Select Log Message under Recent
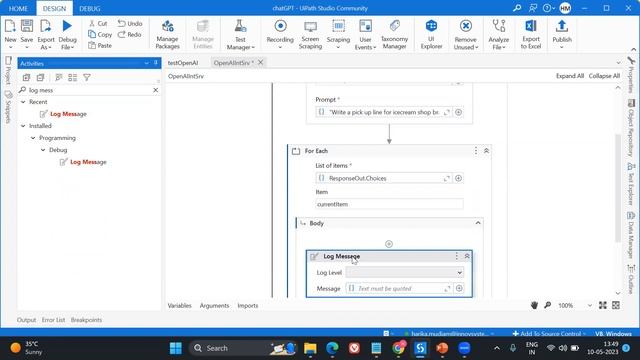Image resolution: width=640 pixels, height=360 pixels. click(68, 114)
